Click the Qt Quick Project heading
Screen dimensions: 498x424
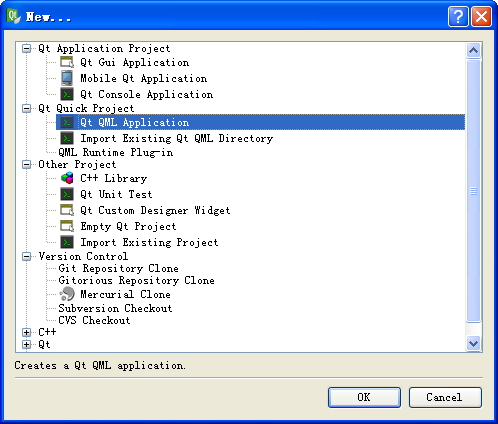point(86,109)
